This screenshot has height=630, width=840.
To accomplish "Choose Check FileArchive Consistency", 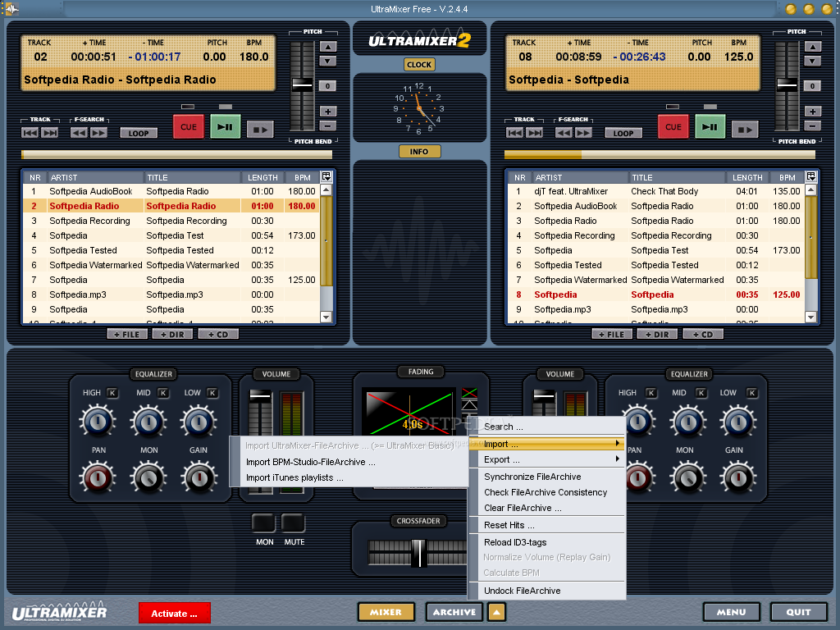I will click(547, 492).
